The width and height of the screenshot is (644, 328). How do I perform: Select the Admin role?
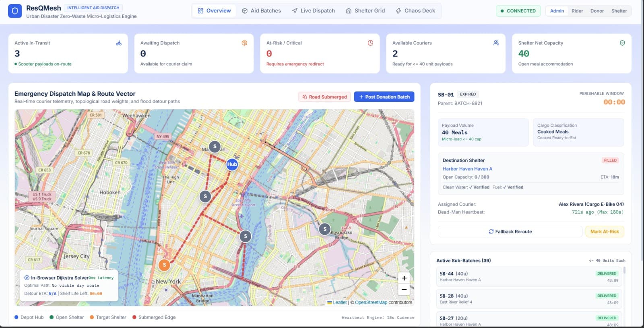557,11
